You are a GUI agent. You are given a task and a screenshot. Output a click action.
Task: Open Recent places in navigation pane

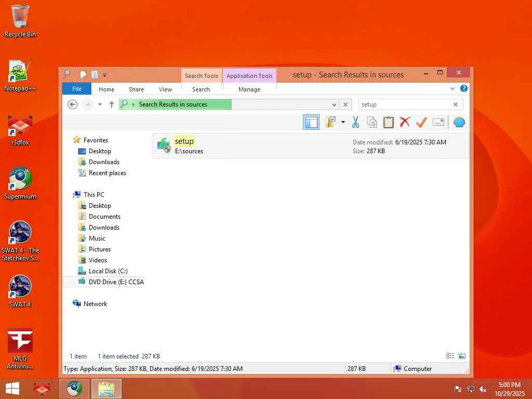click(107, 172)
